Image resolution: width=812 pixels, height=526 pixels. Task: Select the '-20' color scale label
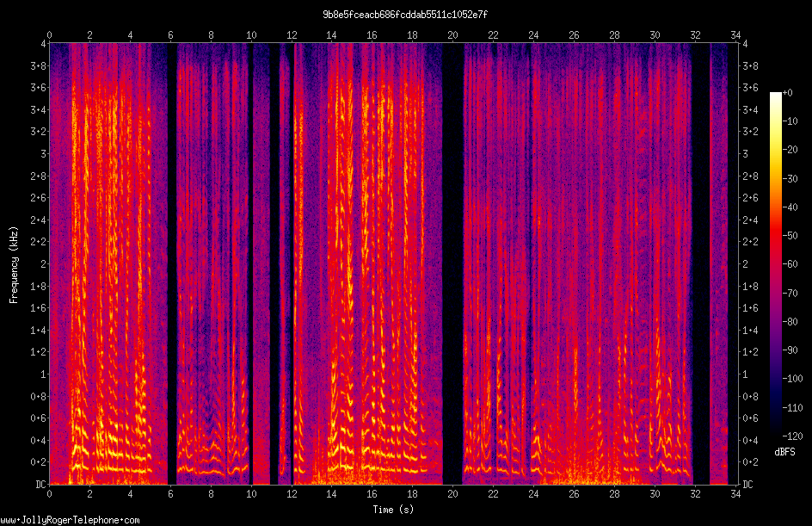(x=790, y=150)
